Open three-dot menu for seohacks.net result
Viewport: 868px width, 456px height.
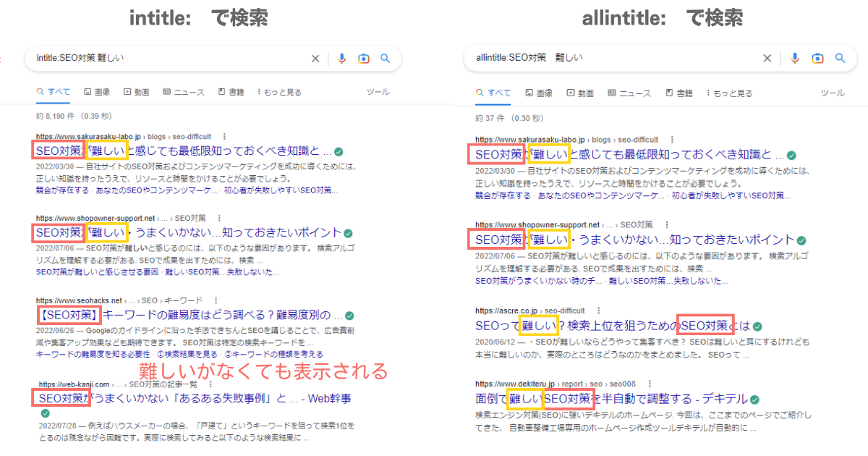tap(216, 300)
